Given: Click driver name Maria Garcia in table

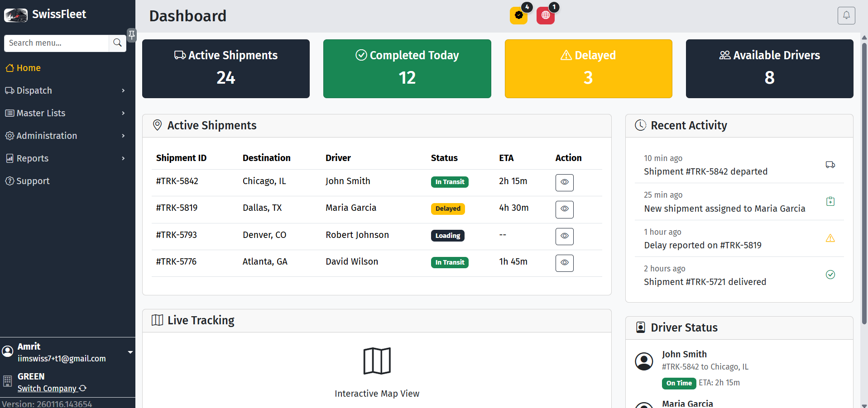Looking at the screenshot, I should (351, 208).
